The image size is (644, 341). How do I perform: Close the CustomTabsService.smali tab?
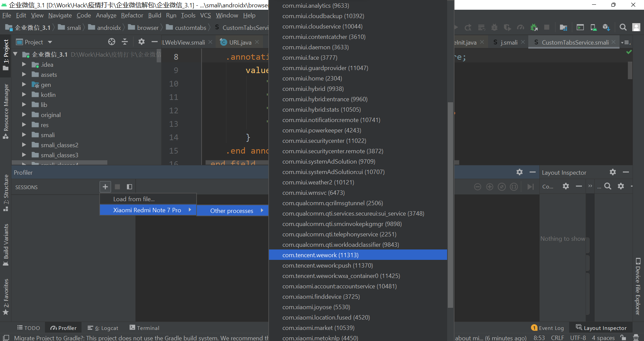pyautogui.click(x=613, y=42)
